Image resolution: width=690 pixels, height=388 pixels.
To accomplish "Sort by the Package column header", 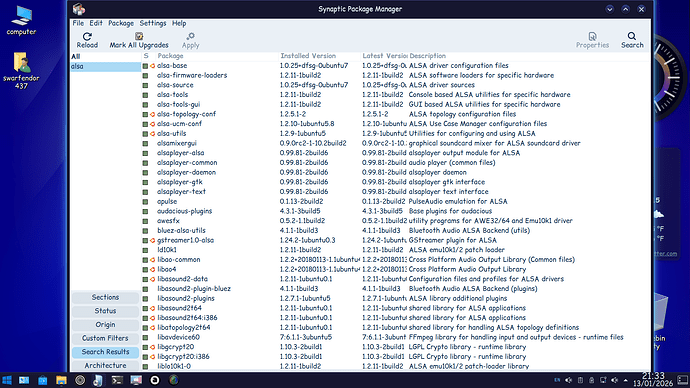I will click(x=217, y=56).
